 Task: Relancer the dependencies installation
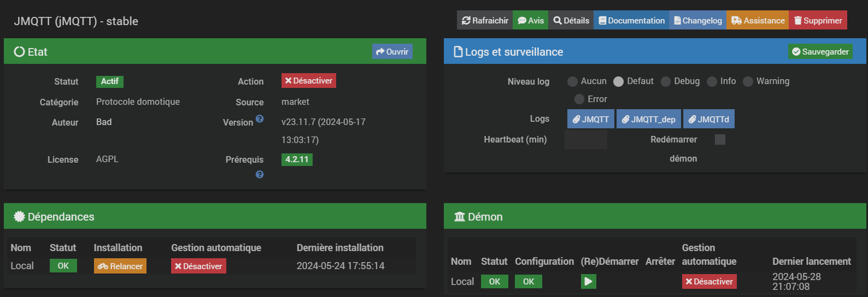tap(120, 266)
